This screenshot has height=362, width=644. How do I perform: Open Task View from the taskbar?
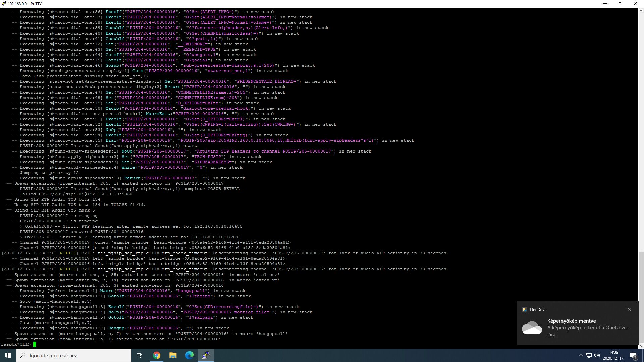click(140, 355)
